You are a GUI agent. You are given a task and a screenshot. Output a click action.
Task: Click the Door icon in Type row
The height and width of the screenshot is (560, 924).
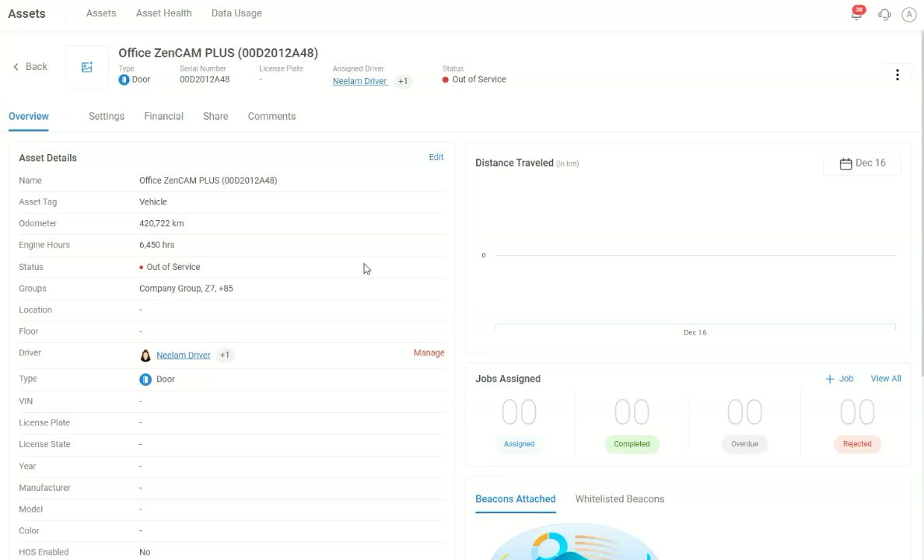click(x=145, y=379)
